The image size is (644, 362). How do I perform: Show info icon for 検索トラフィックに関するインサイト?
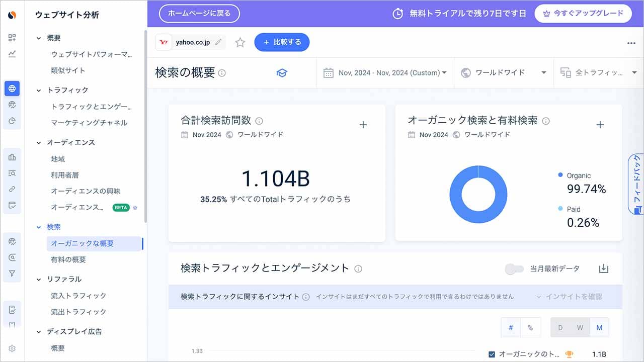click(x=305, y=297)
